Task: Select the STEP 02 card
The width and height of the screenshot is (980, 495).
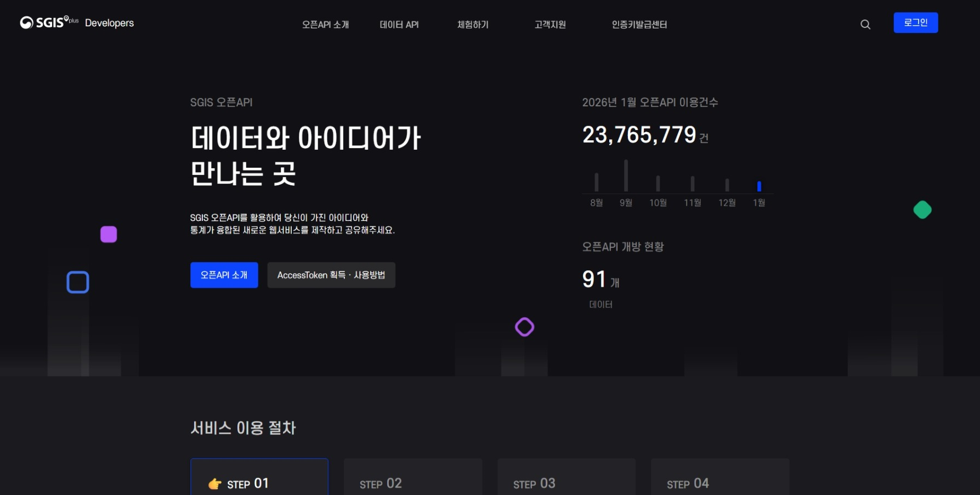Action: tap(413, 477)
